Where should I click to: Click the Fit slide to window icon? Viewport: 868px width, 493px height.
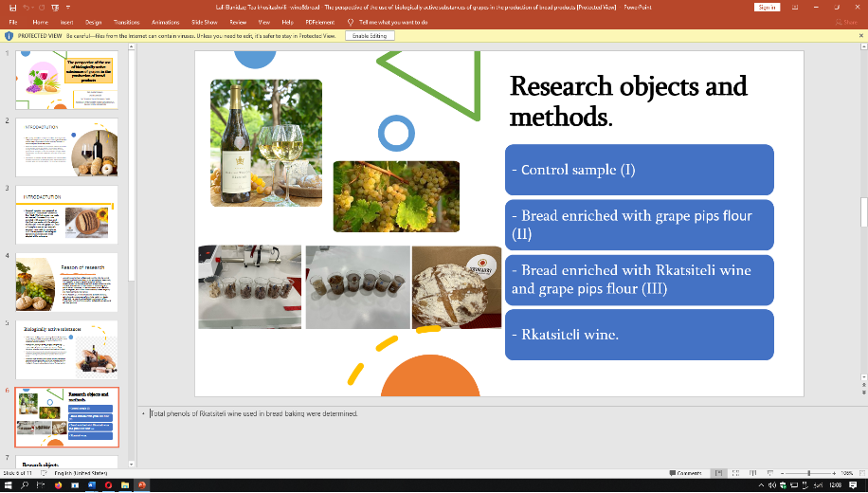859,472
